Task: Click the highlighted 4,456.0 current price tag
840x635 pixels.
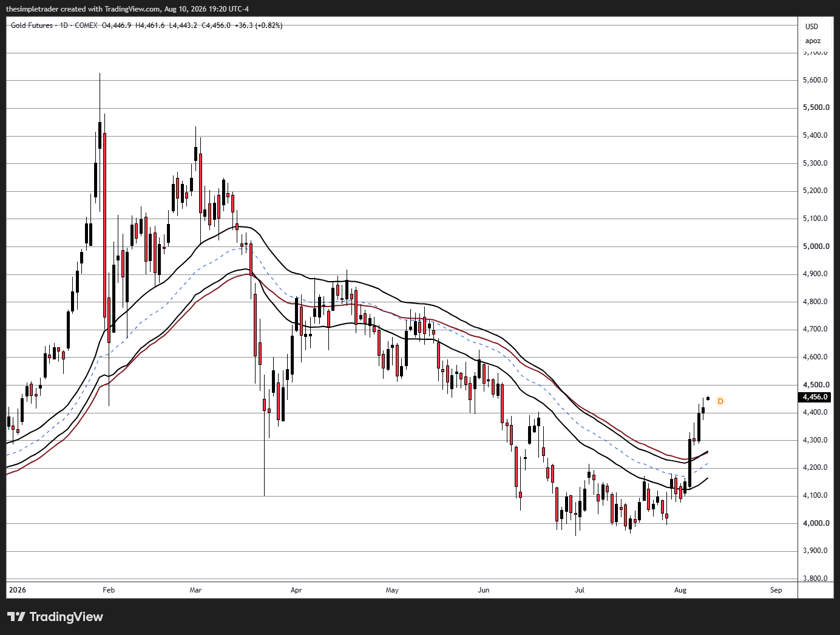Action: 815,397
